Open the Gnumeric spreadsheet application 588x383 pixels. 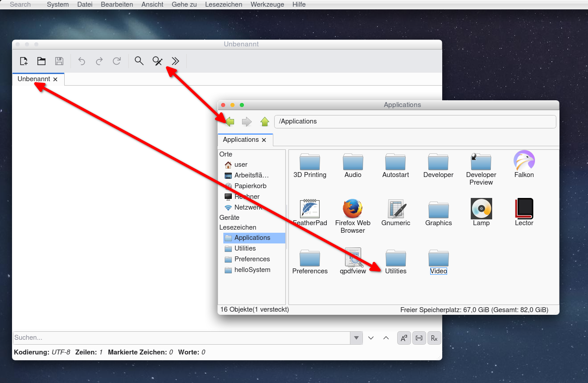pyautogui.click(x=395, y=208)
